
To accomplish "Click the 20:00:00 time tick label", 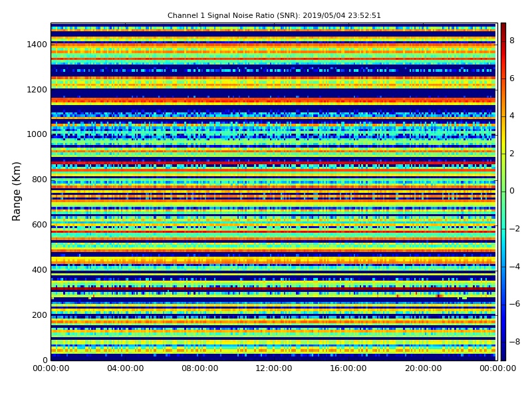I will (x=423, y=368).
